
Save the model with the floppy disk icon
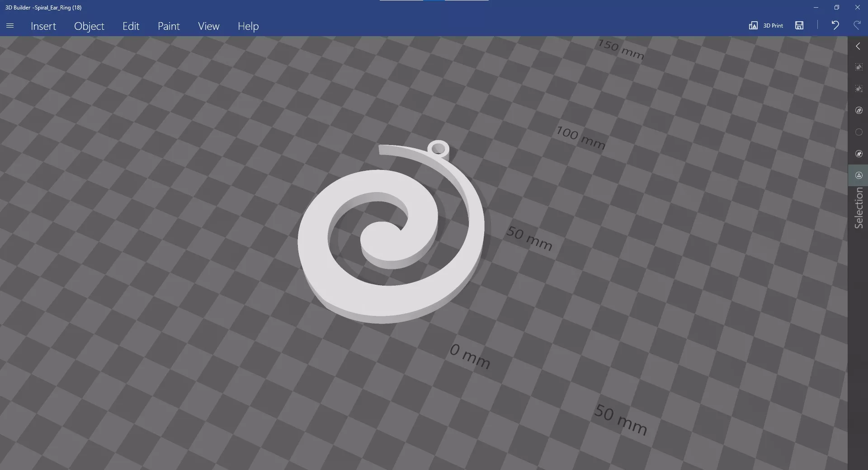click(799, 26)
